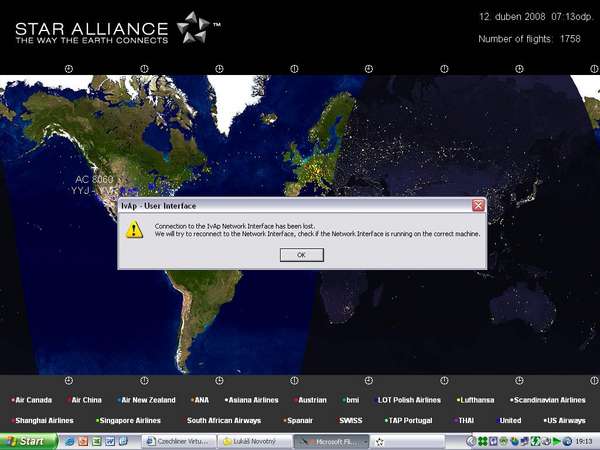Launch PowerPoint from Quick Launch
This screenshot has height=450, width=600.
83,441
